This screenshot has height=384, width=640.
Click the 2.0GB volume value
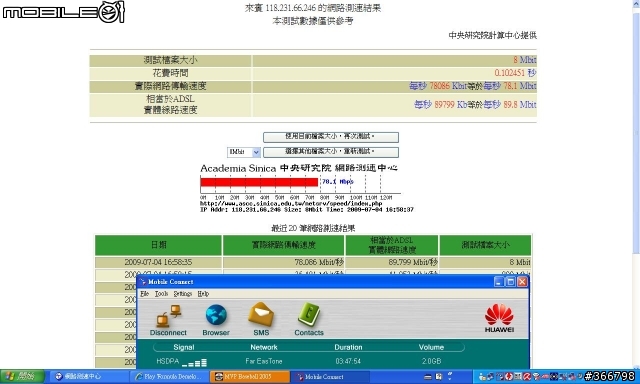(431, 361)
